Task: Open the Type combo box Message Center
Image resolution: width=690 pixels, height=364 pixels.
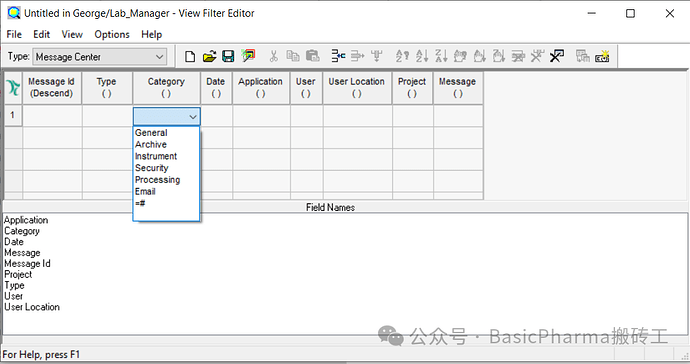Action: (100, 57)
